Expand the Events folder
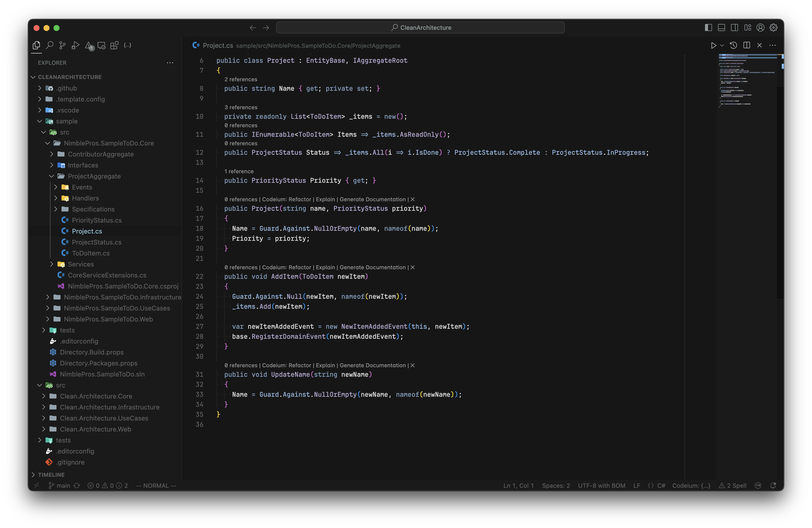 pos(82,187)
